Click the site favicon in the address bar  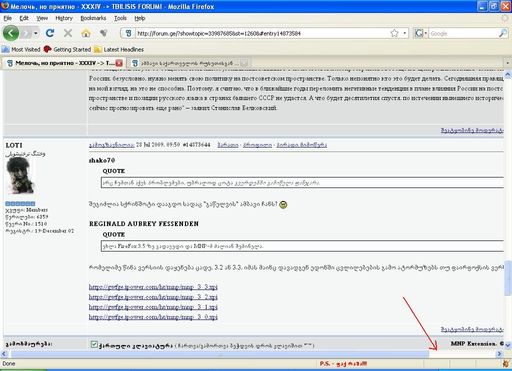point(128,33)
